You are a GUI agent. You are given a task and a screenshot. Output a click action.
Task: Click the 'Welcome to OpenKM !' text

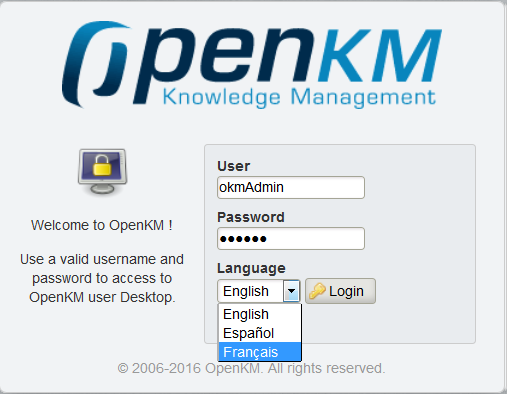click(102, 225)
